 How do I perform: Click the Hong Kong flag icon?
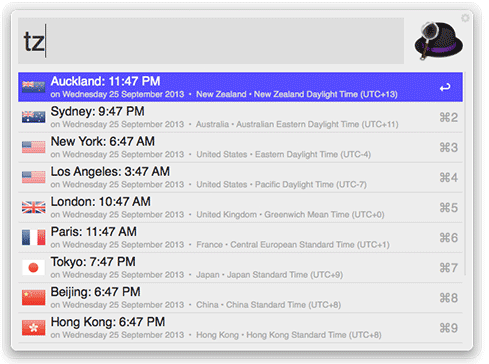pos(34,328)
